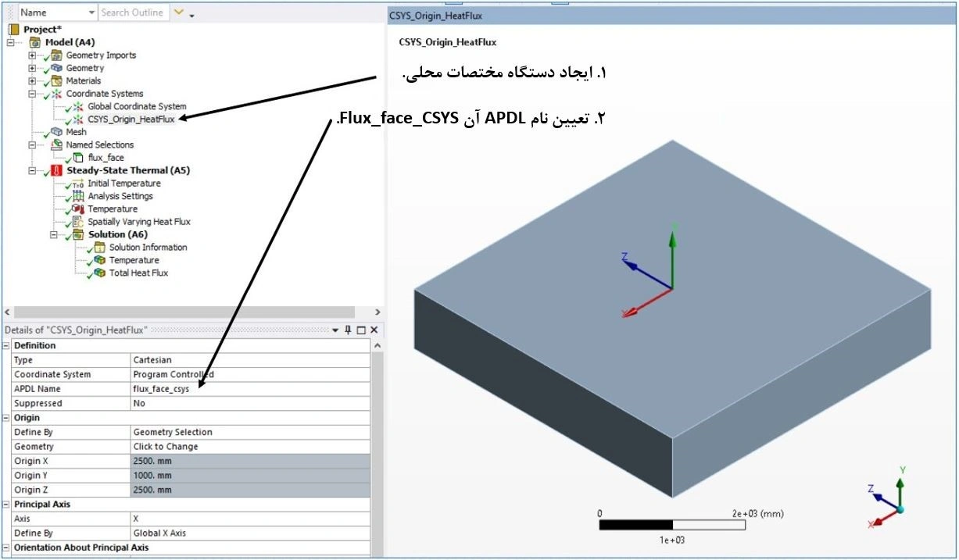The image size is (959, 560).
Task: Click outline horizontal scrollbar left arrow
Action: point(7,312)
